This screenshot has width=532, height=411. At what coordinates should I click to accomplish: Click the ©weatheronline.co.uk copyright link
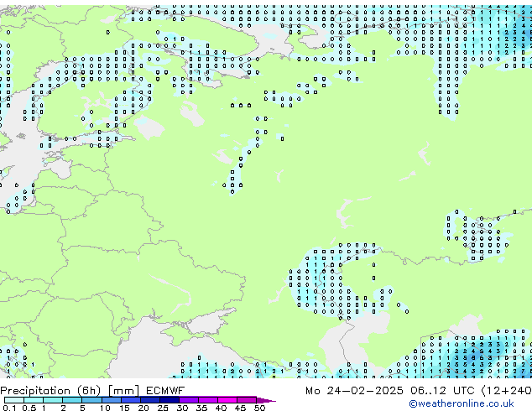pos(461,403)
